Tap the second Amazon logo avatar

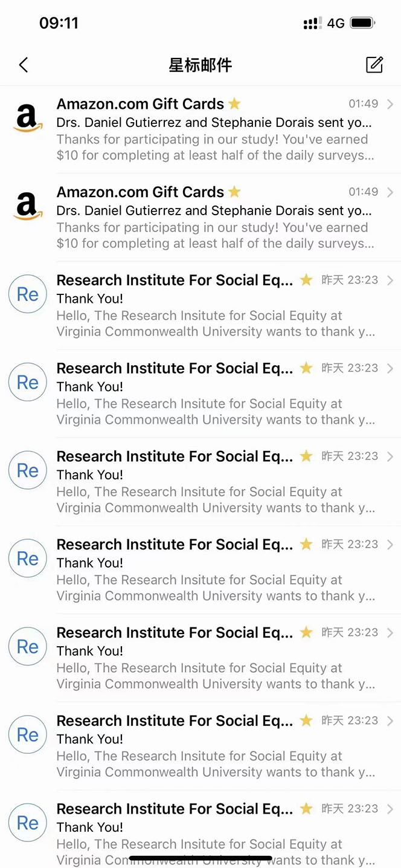[x=28, y=207]
